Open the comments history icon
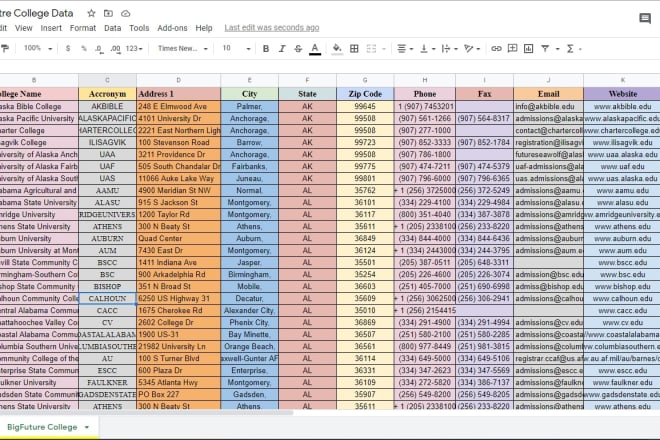Image resolution: width=660 pixels, height=440 pixels. [645, 18]
